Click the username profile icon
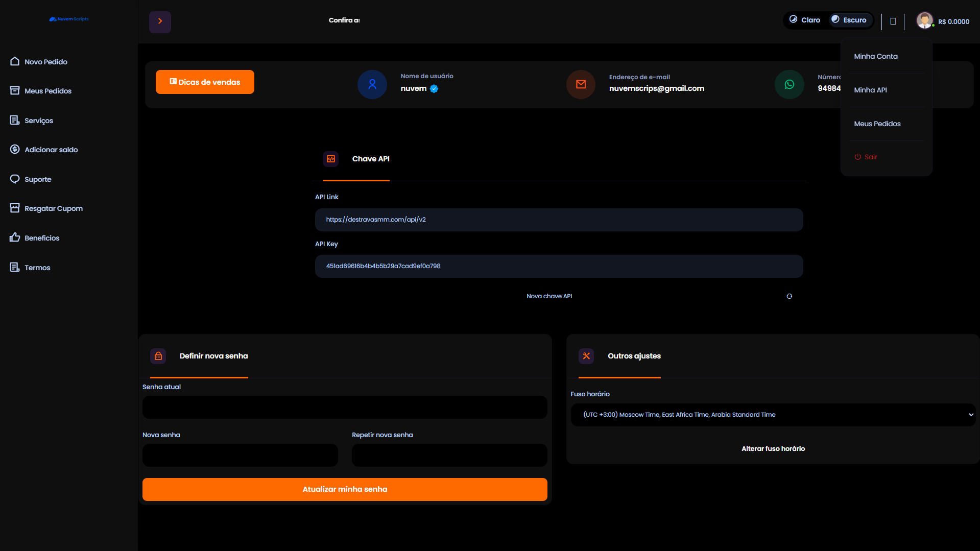Screen dimensions: 980x551 [372, 85]
